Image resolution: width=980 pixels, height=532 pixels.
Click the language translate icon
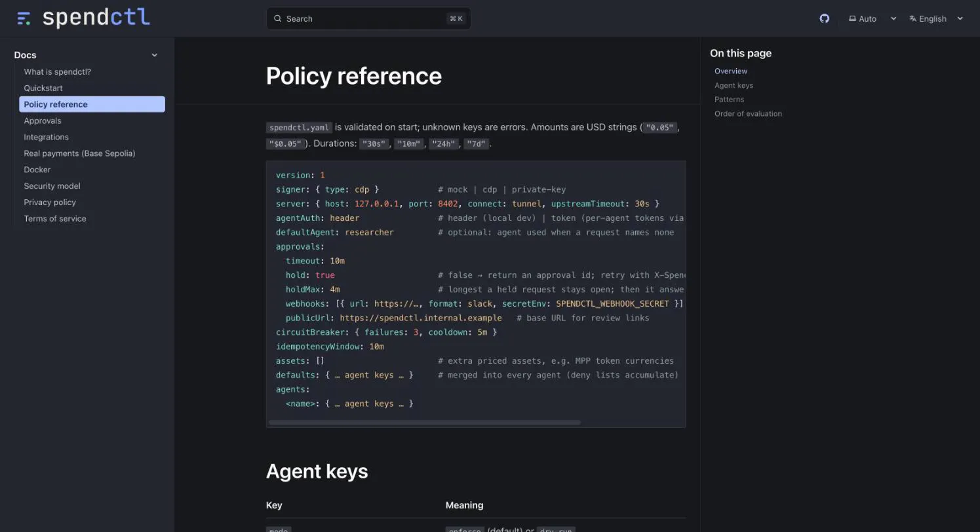pyautogui.click(x=912, y=18)
